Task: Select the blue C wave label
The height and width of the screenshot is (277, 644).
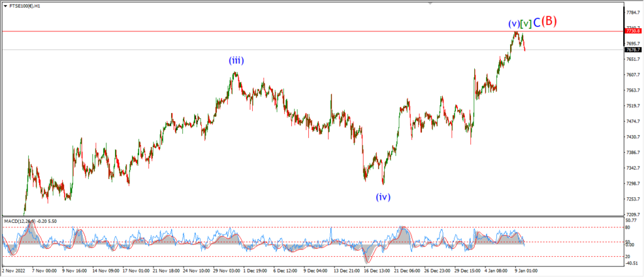Action: coord(536,23)
